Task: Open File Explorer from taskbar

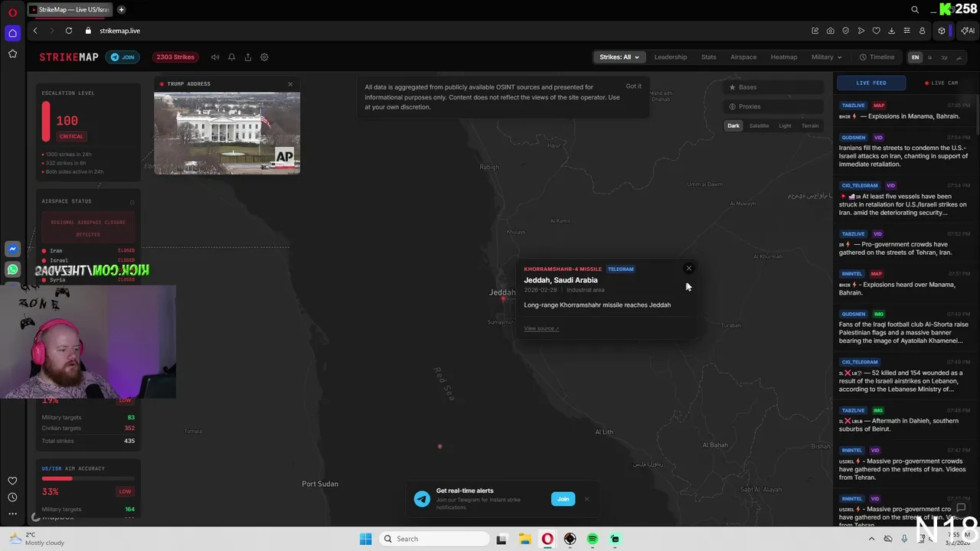Action: click(524, 539)
